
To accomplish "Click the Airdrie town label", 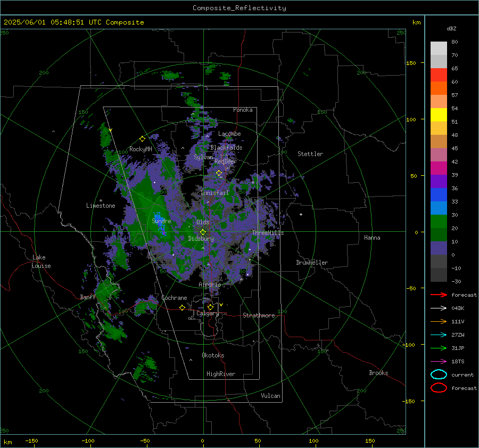I will 210,284.
